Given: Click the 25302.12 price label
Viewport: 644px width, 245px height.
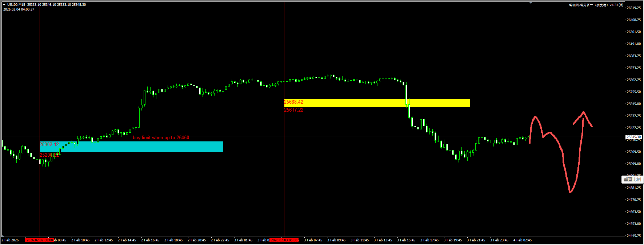Looking at the screenshot, I should pos(49,144).
